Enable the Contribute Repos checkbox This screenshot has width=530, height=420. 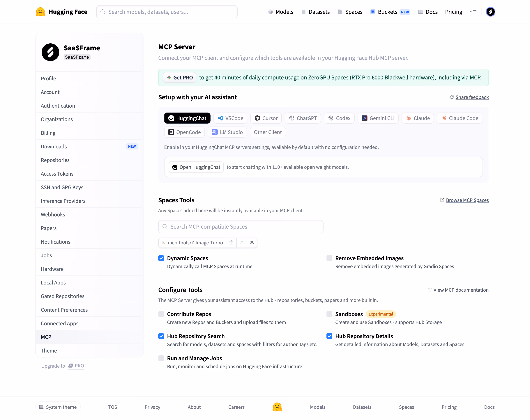point(161,314)
